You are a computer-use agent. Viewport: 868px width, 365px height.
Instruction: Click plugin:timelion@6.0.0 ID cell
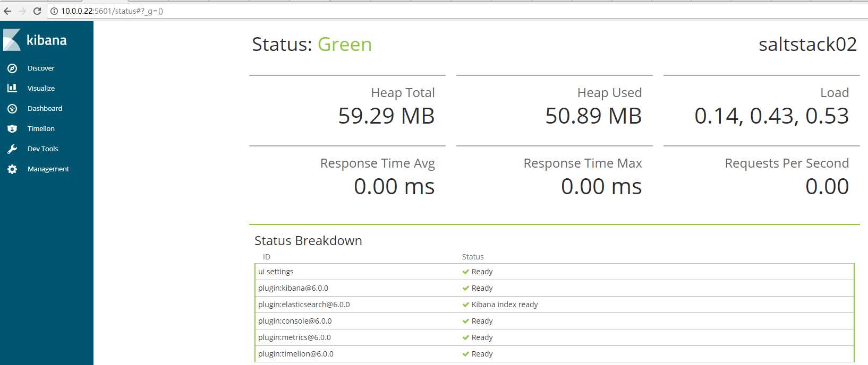pyautogui.click(x=296, y=354)
